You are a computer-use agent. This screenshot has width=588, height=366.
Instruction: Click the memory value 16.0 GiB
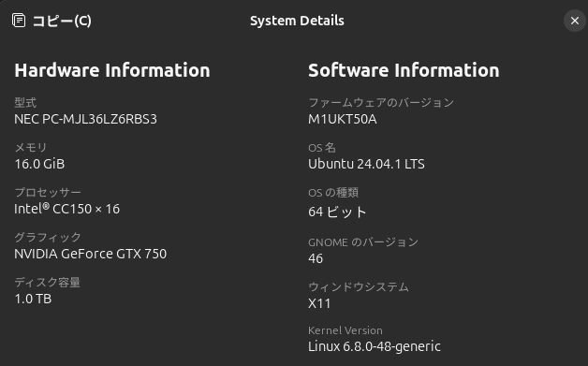coord(39,164)
